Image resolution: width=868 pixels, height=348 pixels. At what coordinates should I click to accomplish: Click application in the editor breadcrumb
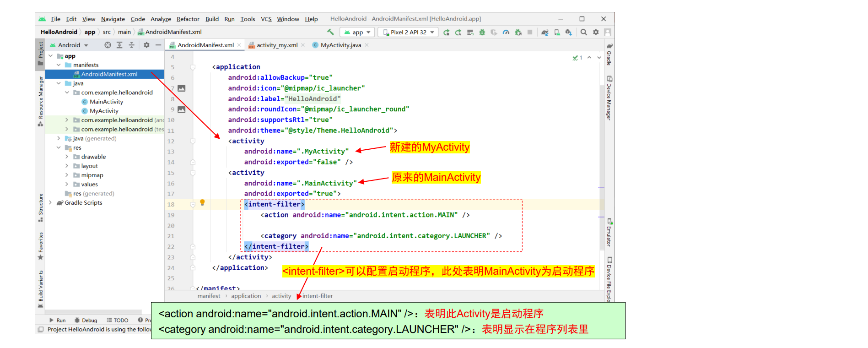[246, 296]
